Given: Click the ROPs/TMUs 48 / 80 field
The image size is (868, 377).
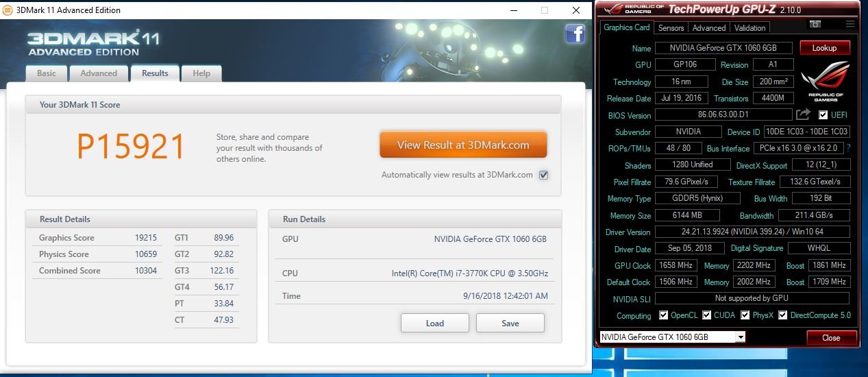Looking at the screenshot, I should click(x=678, y=148).
